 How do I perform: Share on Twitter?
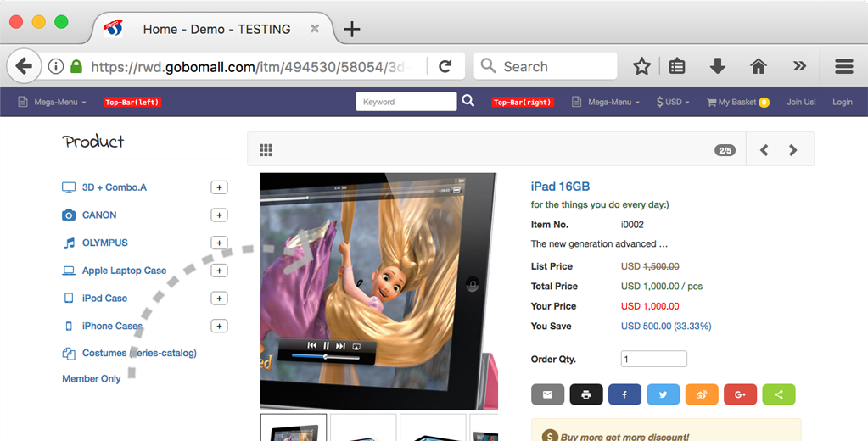click(x=664, y=394)
